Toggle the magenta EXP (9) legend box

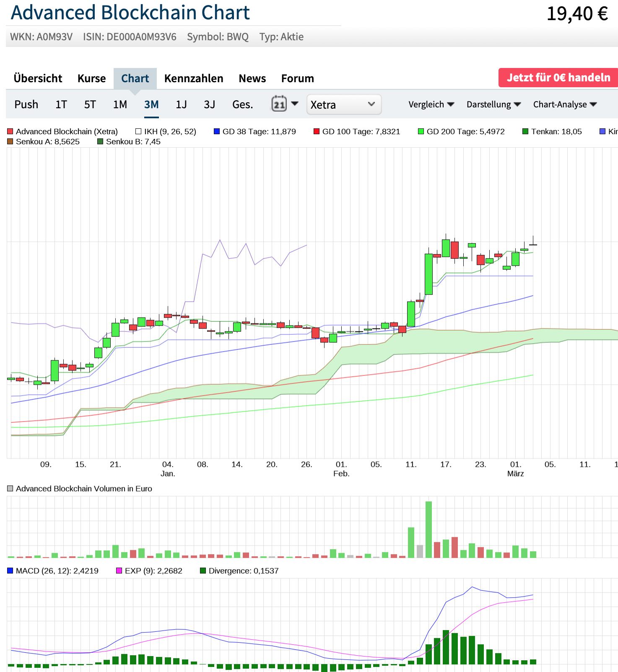click(119, 571)
